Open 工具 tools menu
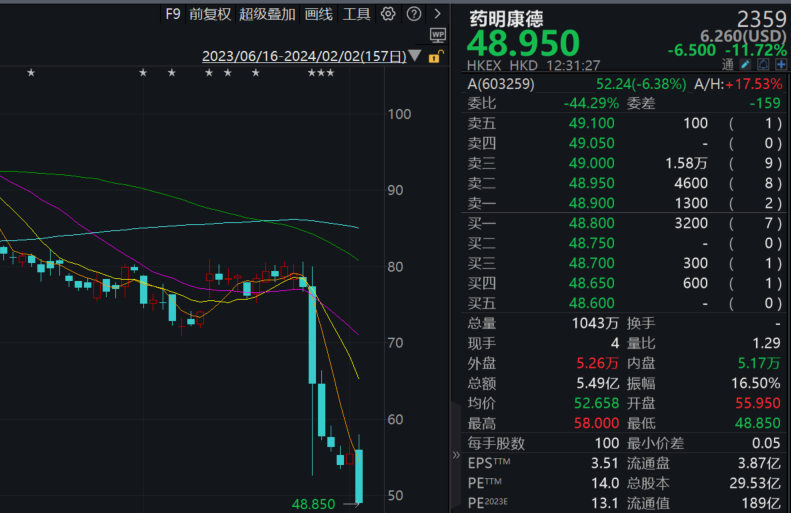The image size is (791, 513). 357,14
